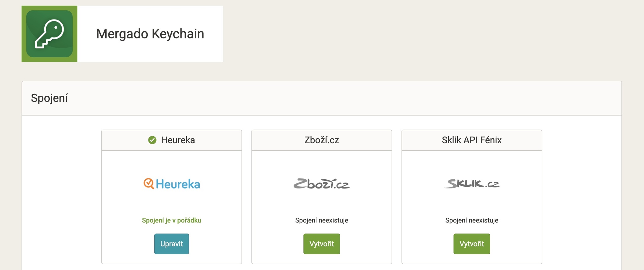The width and height of the screenshot is (644, 270).
Task: Click the Mergado Keychain title text
Action: (150, 34)
